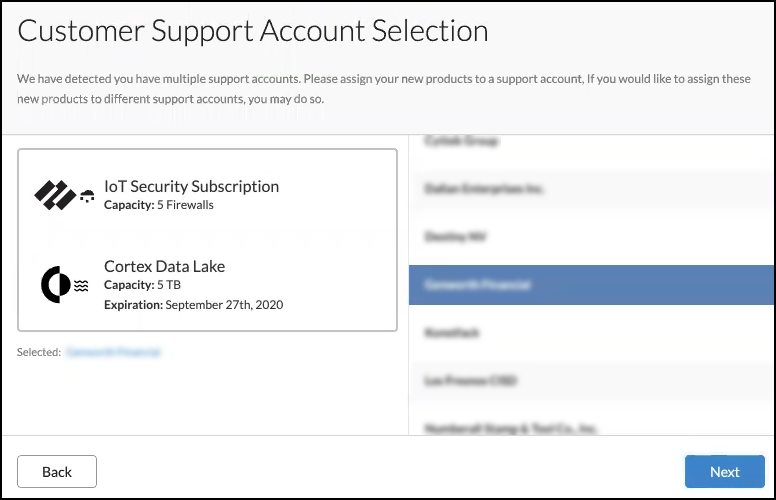Click the small cloud icon beside IoT logo
The height and width of the screenshot is (500, 776).
[x=87, y=195]
